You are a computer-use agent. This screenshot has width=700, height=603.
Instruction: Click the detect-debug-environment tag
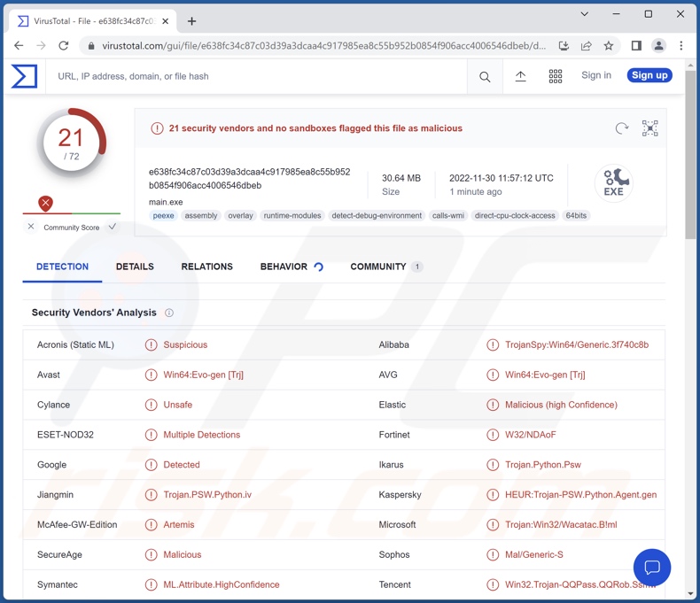[377, 215]
